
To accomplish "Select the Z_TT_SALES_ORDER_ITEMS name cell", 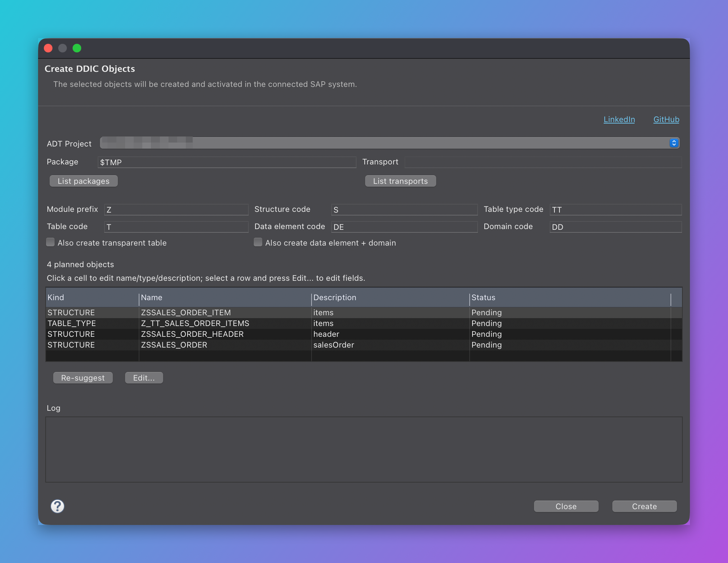I will (225, 324).
